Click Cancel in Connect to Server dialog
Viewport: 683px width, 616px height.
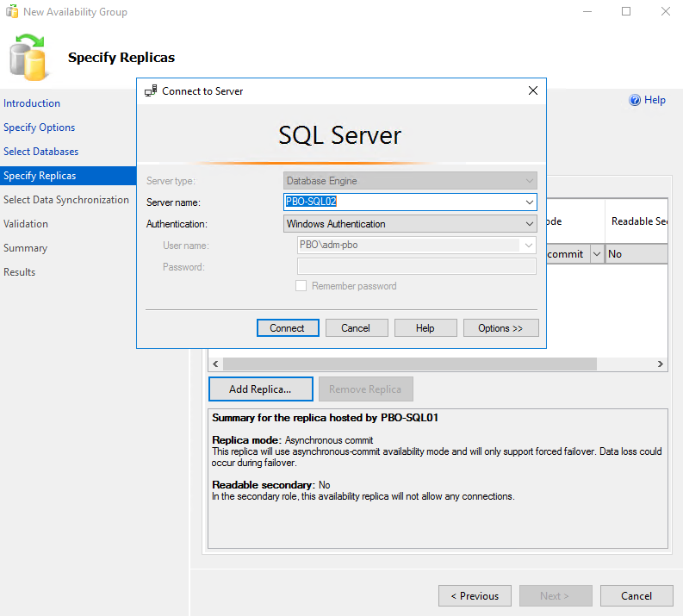(x=357, y=328)
